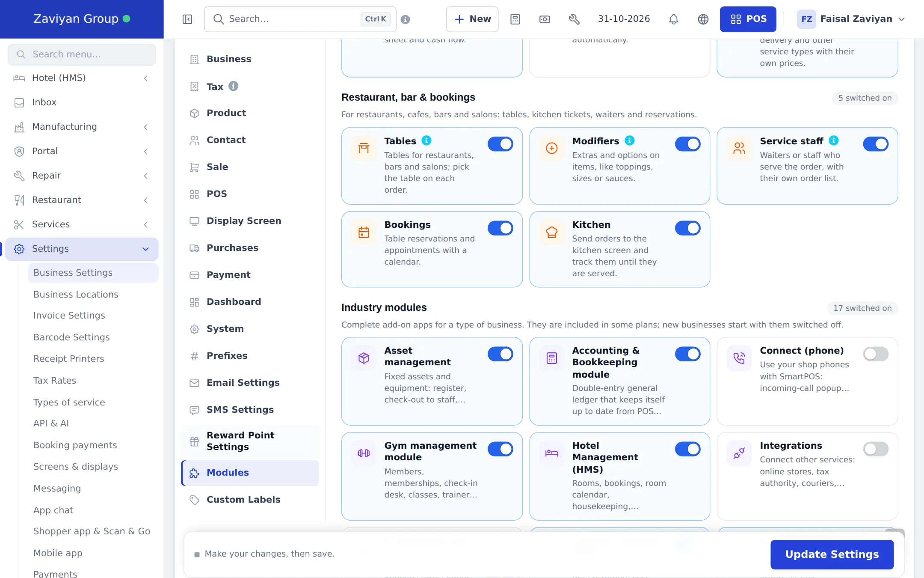Select Custom Labels tab
Viewport: 924px width, 578px height.
[x=250, y=500]
